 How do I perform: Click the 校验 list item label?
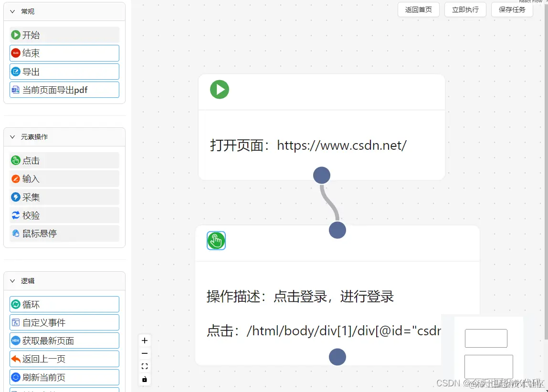coord(31,216)
